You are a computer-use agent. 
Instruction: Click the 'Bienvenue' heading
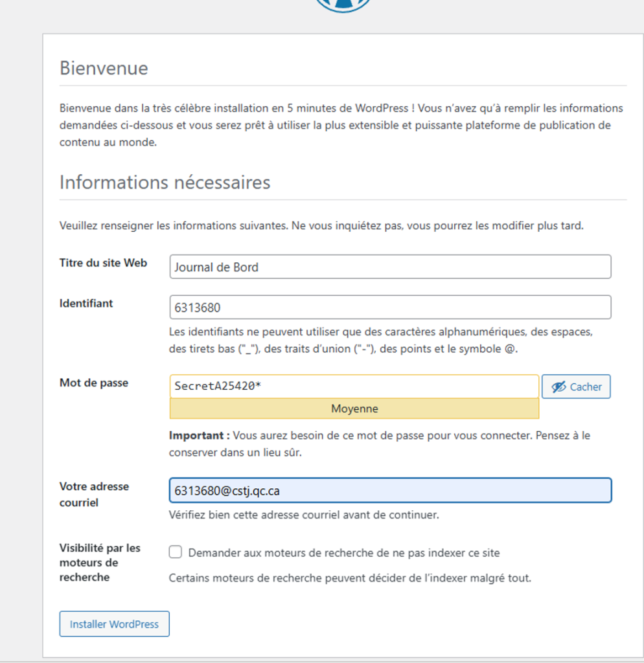pyautogui.click(x=104, y=68)
